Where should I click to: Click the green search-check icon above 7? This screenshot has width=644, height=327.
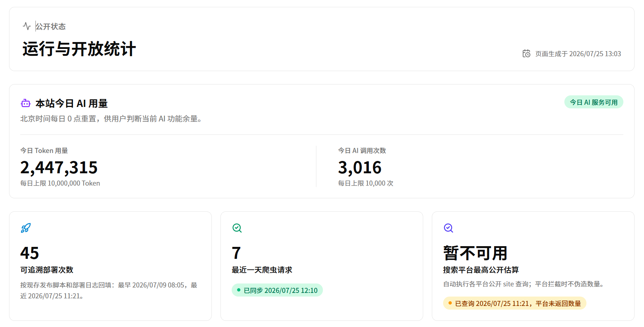pos(237,228)
